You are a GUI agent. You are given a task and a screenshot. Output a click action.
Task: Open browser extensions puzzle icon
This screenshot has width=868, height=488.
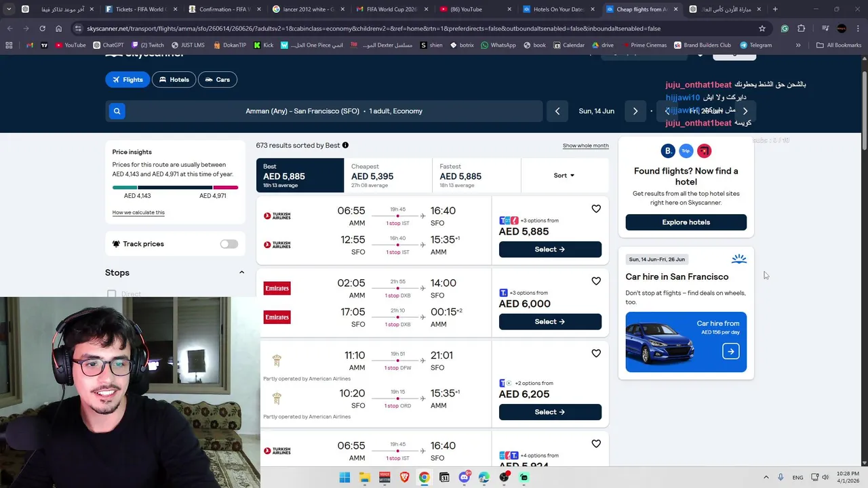click(802, 28)
